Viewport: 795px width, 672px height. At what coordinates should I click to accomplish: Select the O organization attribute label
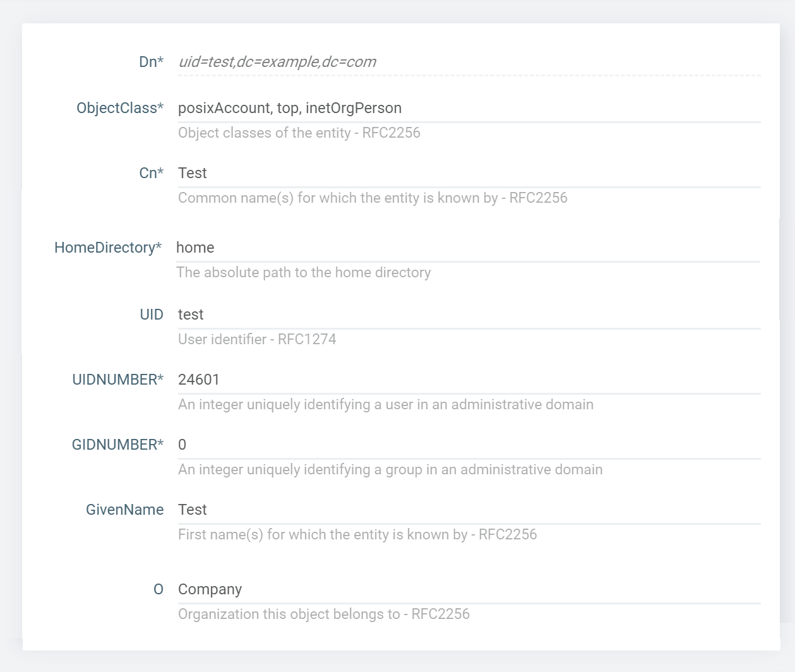[x=158, y=589]
